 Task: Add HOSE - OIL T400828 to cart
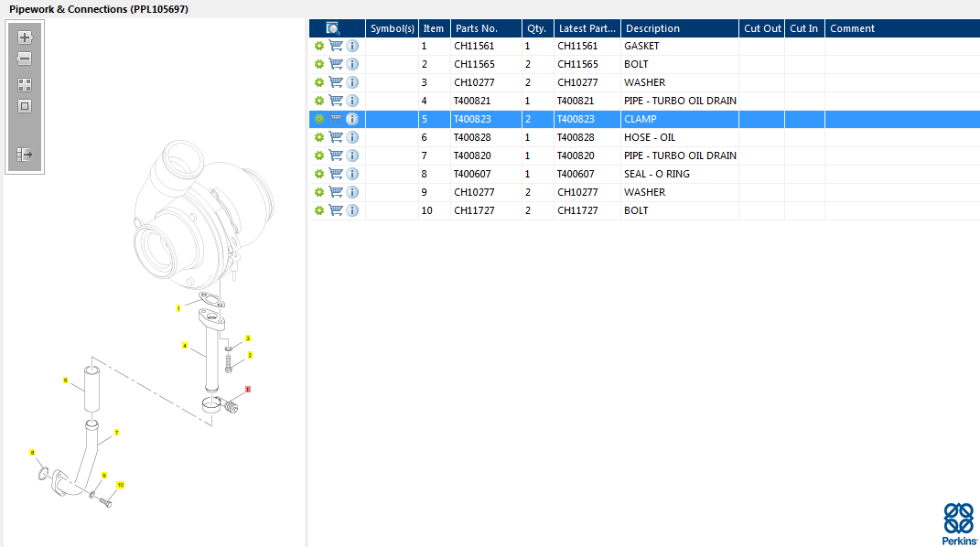(336, 137)
